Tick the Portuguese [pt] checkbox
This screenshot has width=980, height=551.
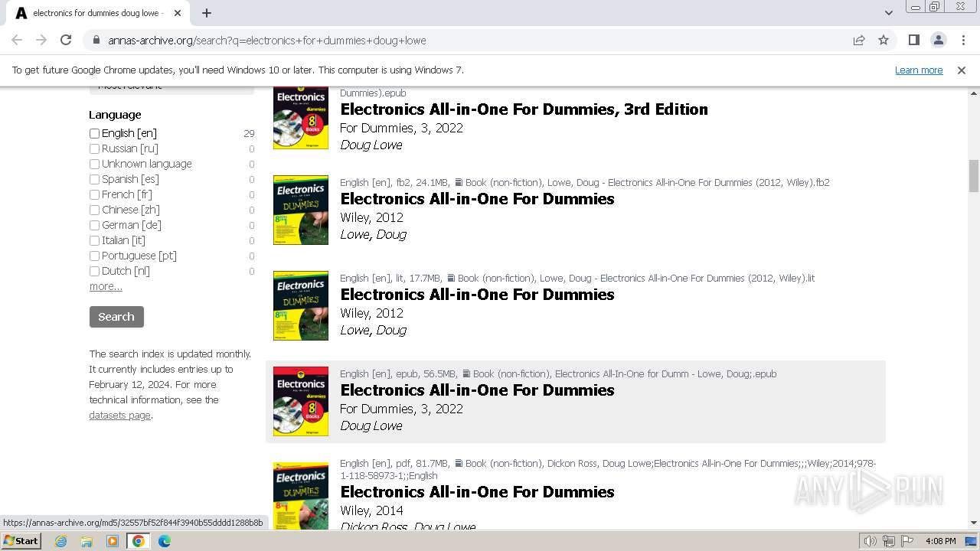(95, 256)
